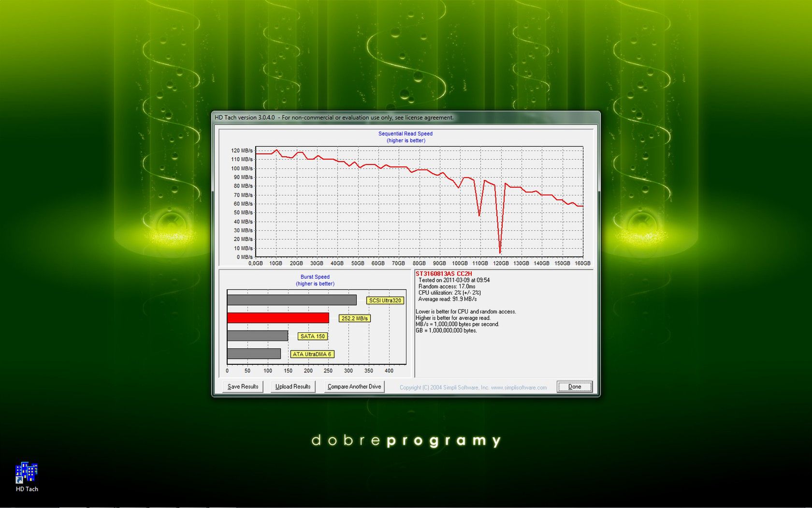The image size is (812, 508).
Task: Click the 252.2 MB/s yellow label
Action: click(355, 318)
